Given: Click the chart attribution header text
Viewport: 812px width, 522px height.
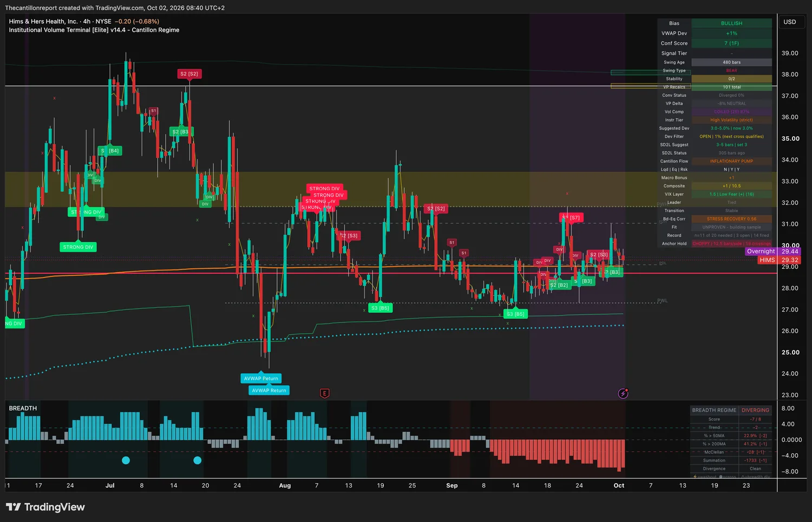Looking at the screenshot, I should [x=115, y=8].
